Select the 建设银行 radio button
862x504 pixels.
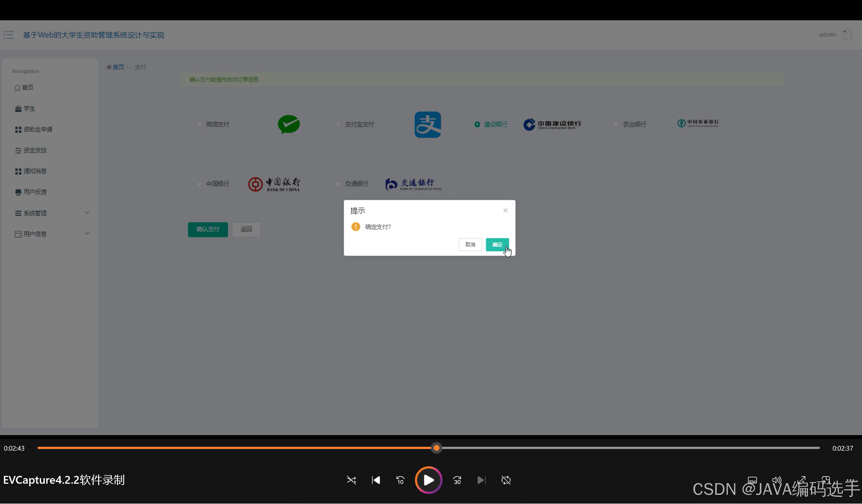(x=477, y=124)
